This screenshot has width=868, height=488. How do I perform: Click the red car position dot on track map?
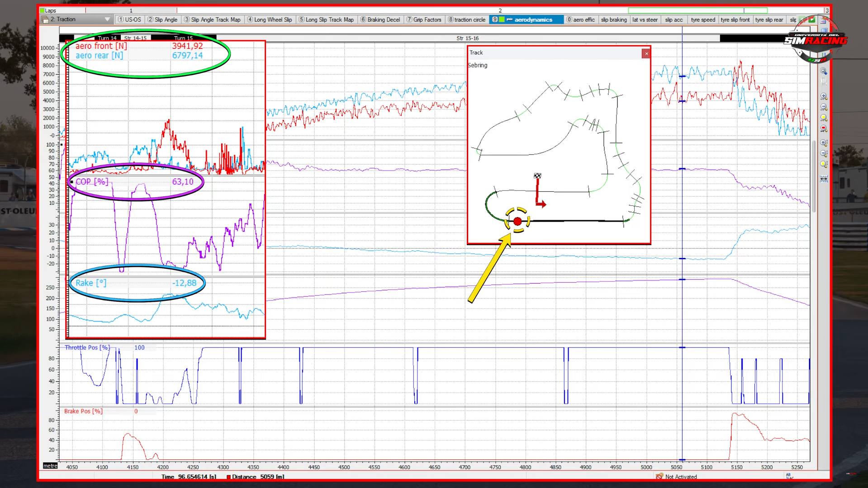[517, 221]
